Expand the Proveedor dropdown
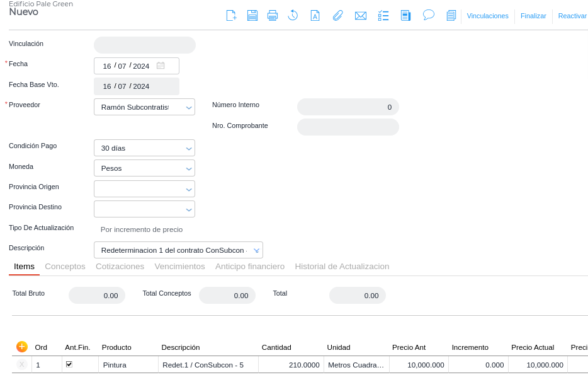Screen dimensions: 588x382 tap(189, 108)
